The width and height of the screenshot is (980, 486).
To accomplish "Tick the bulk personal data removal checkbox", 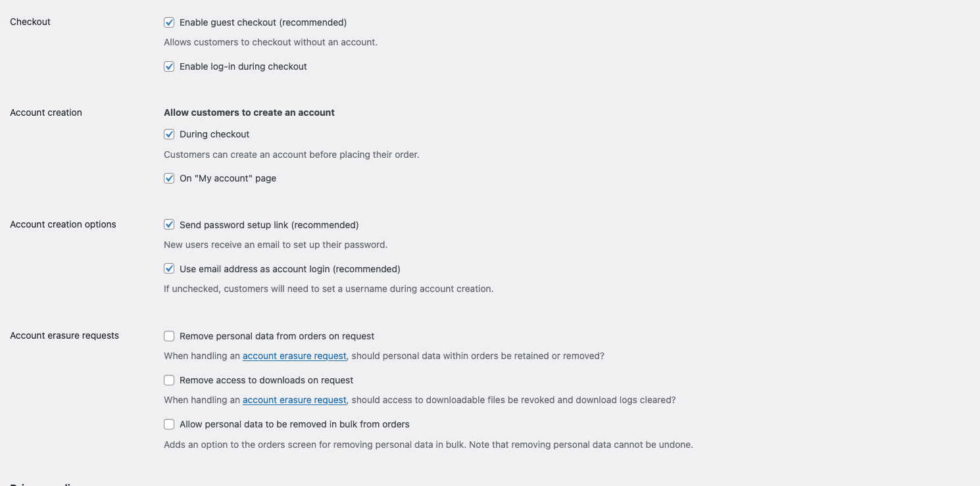I will pyautogui.click(x=169, y=424).
